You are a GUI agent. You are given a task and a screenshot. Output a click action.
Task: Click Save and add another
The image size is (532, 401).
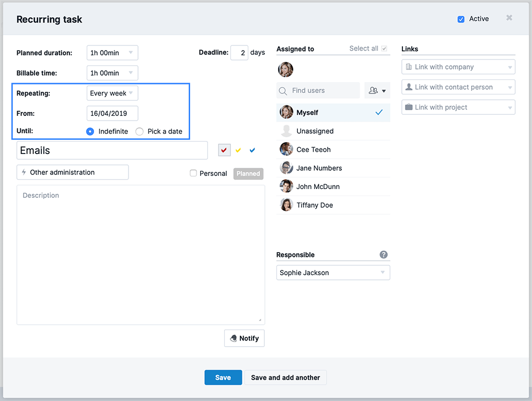pos(286,378)
